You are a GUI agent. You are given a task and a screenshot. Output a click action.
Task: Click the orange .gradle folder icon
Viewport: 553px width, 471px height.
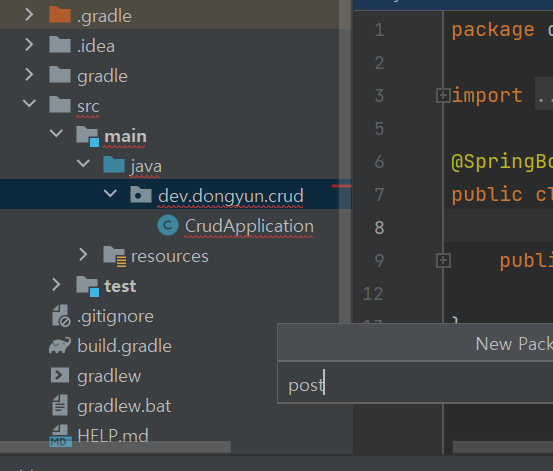(60, 15)
